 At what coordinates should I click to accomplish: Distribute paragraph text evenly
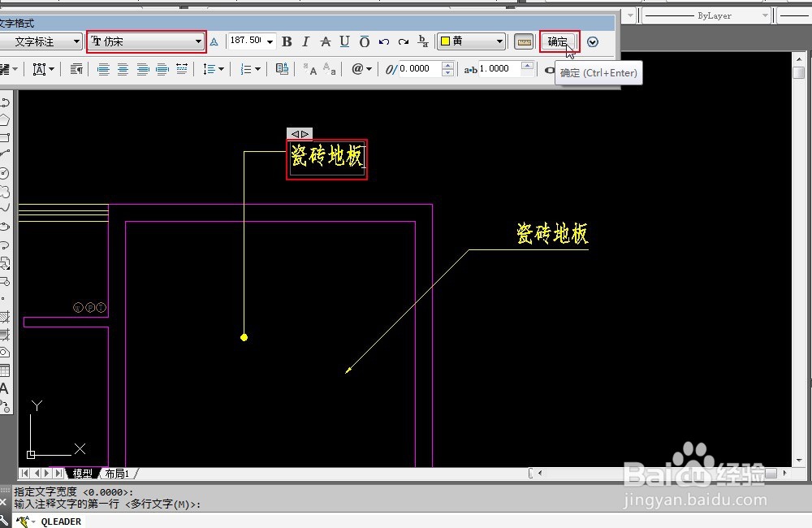point(182,69)
